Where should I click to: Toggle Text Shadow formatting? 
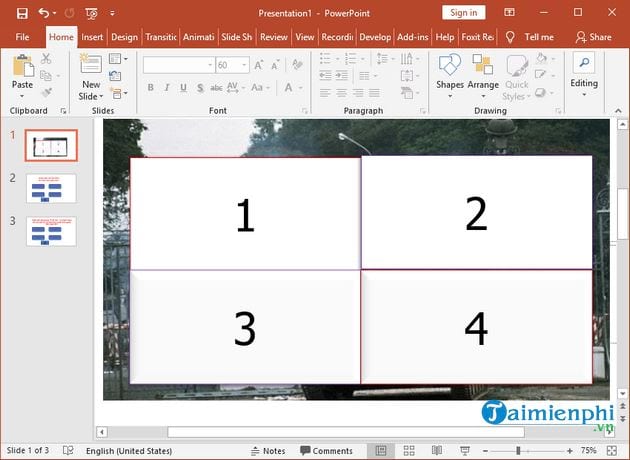(x=200, y=88)
